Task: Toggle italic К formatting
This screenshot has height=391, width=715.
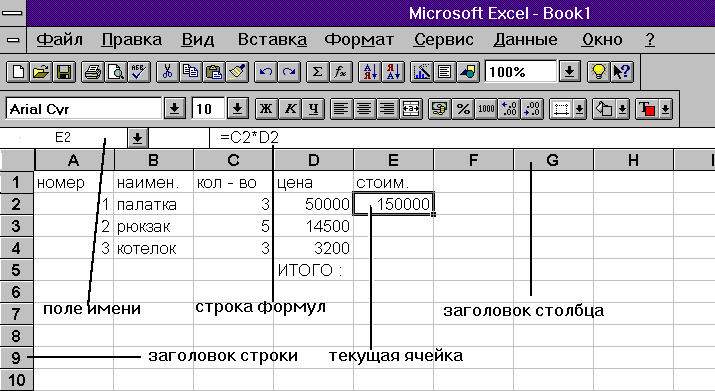Action: click(x=290, y=109)
